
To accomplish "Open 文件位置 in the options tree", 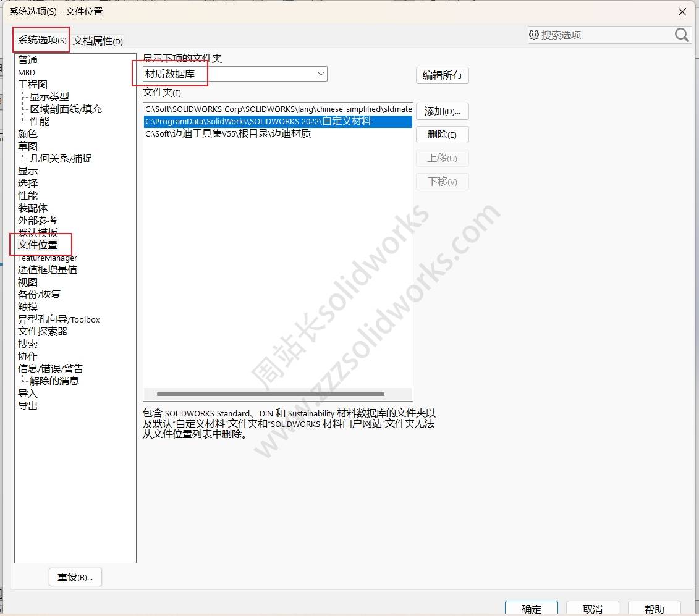I will (38, 245).
